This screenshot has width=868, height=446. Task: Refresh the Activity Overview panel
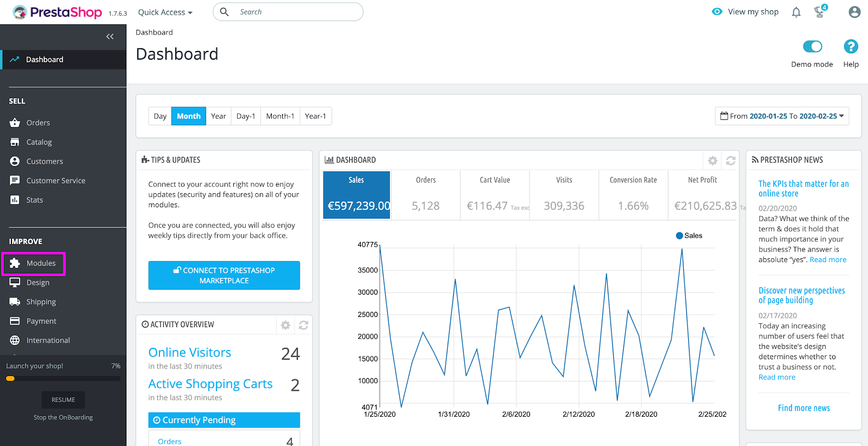(x=303, y=325)
